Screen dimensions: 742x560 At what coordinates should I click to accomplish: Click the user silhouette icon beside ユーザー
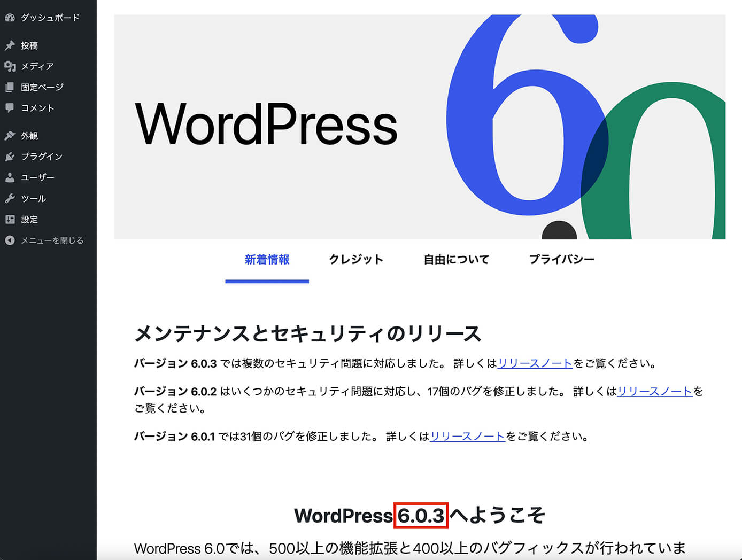(10, 177)
